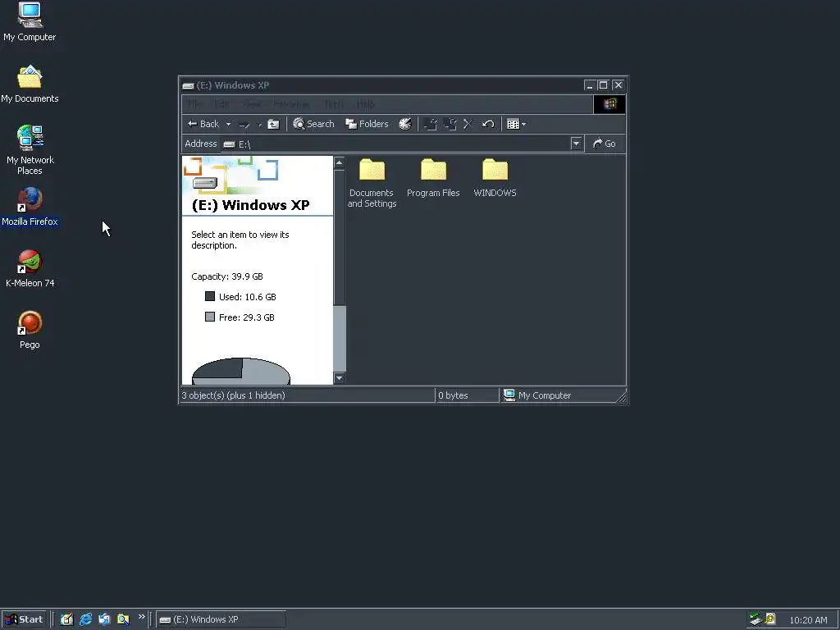Select the My Computer desktop icon
This screenshot has width=840, height=630.
(x=30, y=22)
